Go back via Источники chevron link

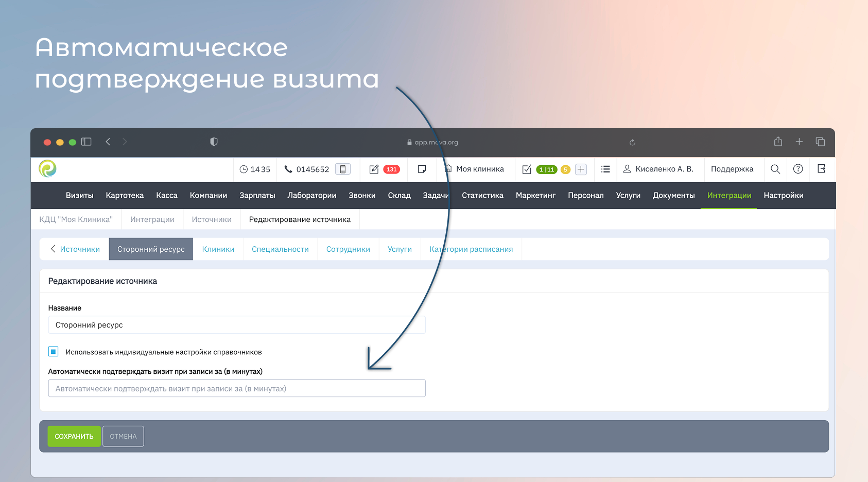click(75, 249)
